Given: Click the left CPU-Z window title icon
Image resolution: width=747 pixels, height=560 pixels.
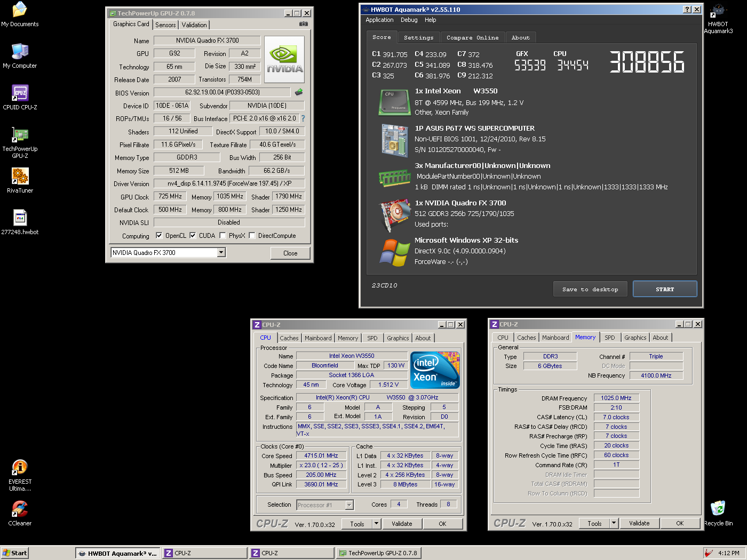Looking at the screenshot, I should pos(257,325).
